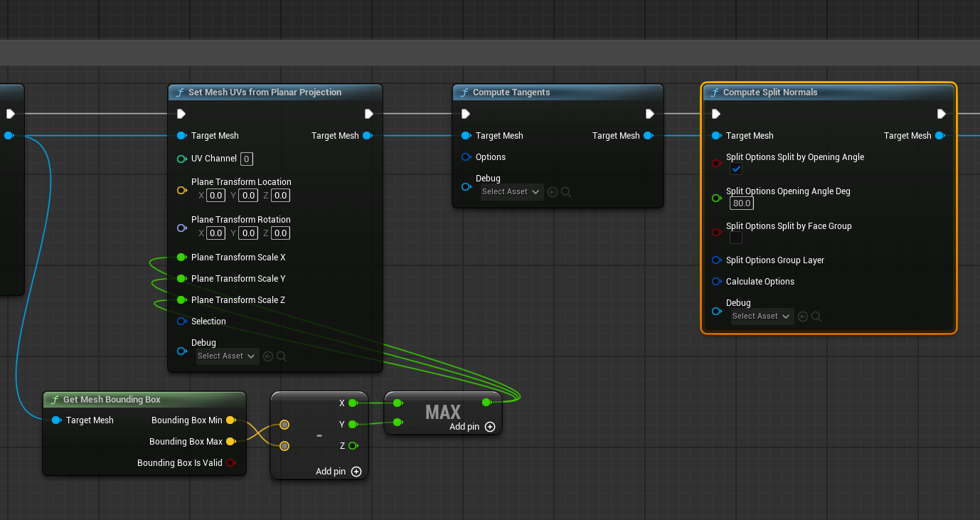Click the browse magnifier icon in Set Mesh UVs Debug
980x520 pixels.
coord(282,356)
